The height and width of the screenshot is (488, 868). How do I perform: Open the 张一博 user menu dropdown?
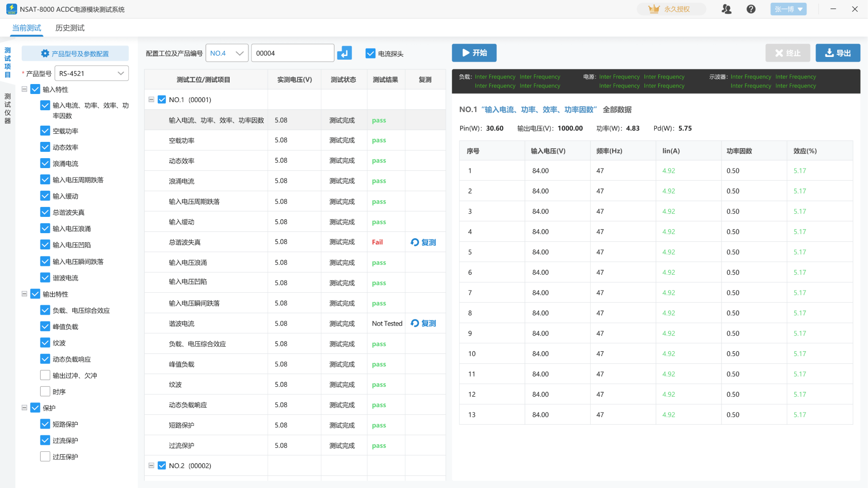pyautogui.click(x=788, y=9)
